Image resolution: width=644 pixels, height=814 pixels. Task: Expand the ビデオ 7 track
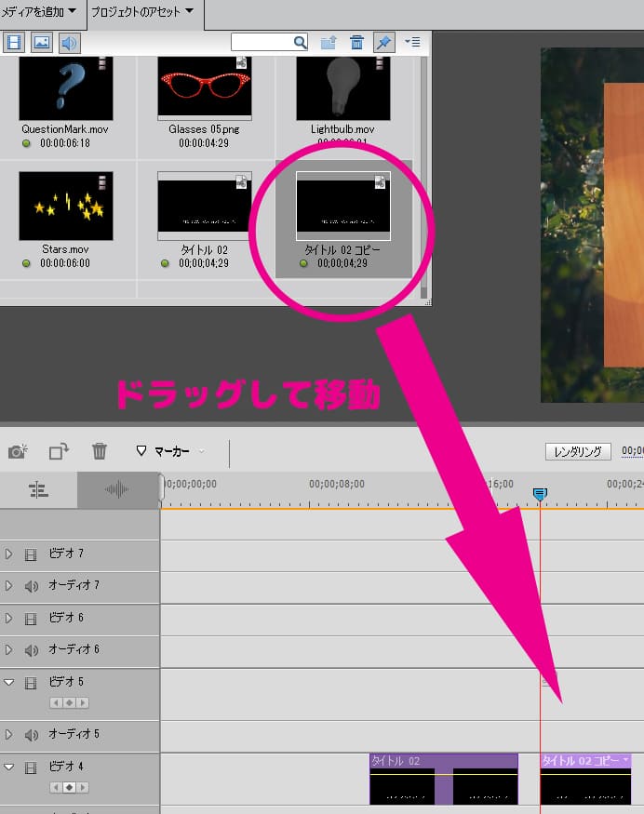(9, 554)
